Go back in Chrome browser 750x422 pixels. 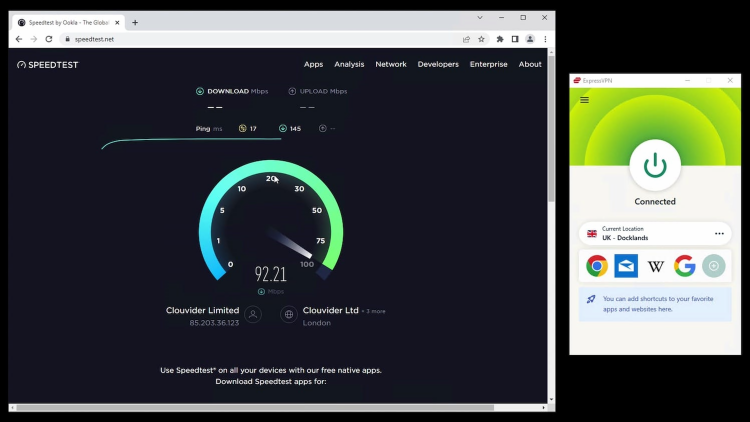click(x=19, y=39)
